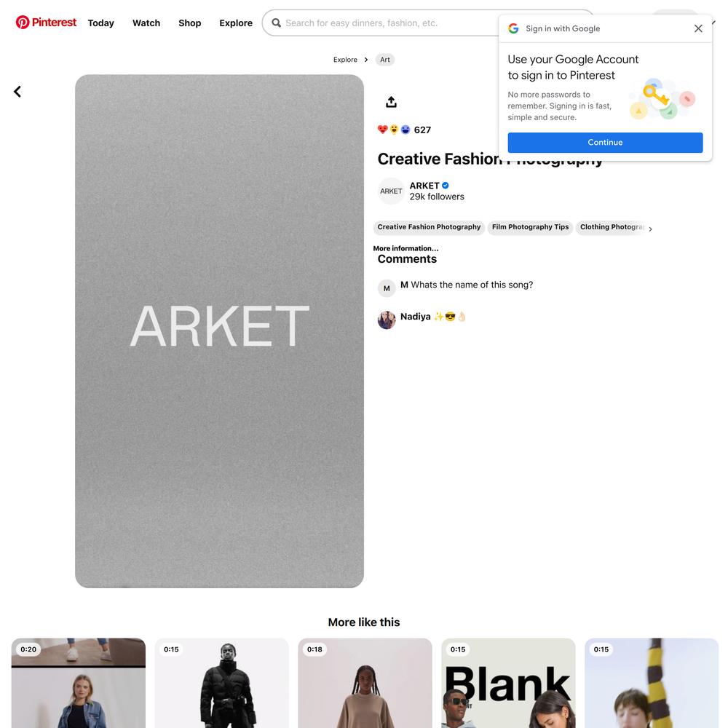Open the Blank 0:15 video thumbnail
Screen dimensions: 728x728
(x=508, y=683)
